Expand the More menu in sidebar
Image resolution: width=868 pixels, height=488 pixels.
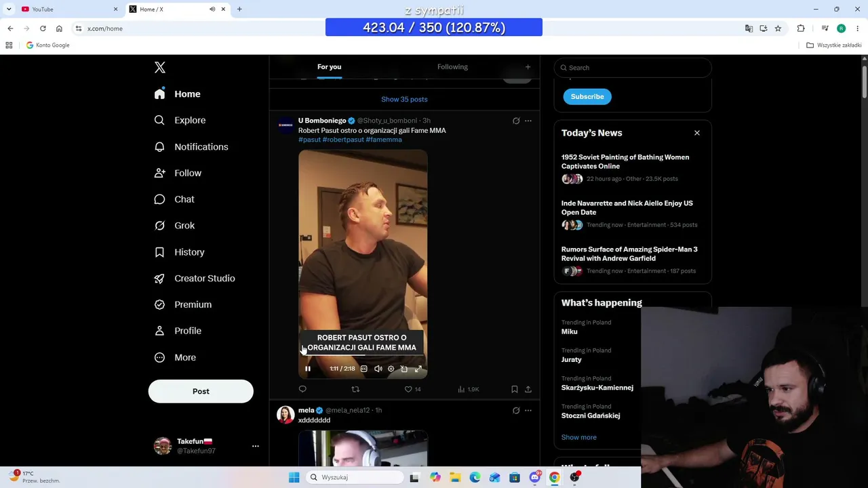(x=175, y=357)
